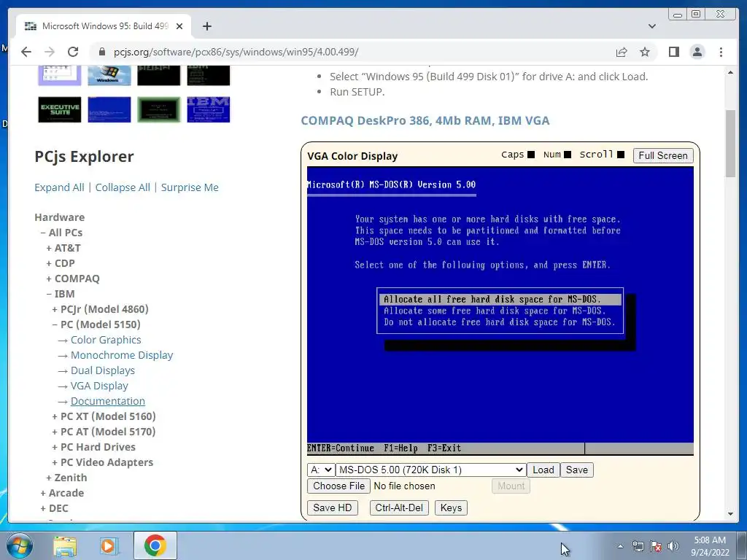Collapse the All PCs tree node
Image resolution: width=747 pixels, height=560 pixels.
click(x=61, y=233)
